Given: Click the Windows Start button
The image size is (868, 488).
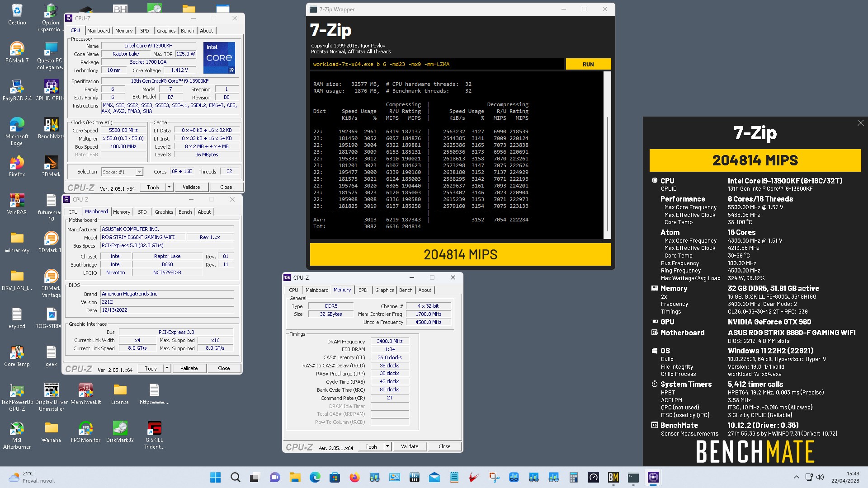Looking at the screenshot, I should pyautogui.click(x=216, y=477).
